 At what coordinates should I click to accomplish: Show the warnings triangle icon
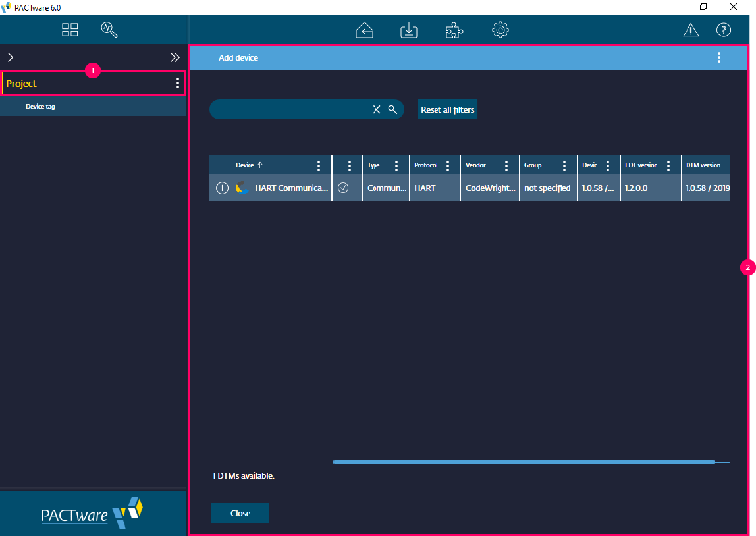[x=691, y=30]
